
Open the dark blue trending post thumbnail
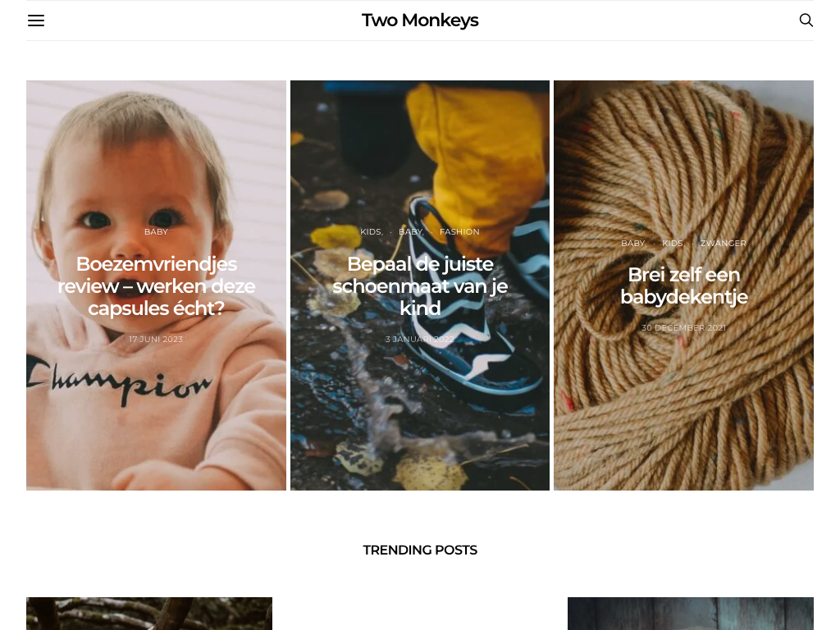point(691,614)
